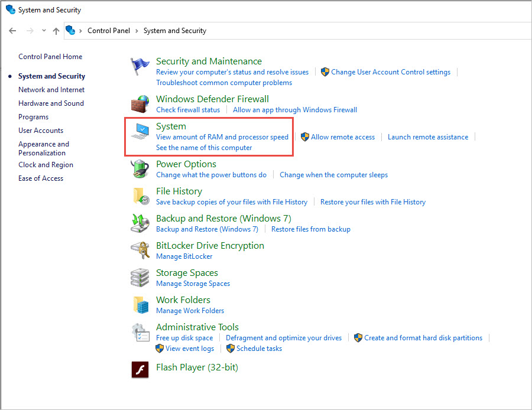This screenshot has height=410, width=532.
Task: Click the shield icon beside Create and format partitions
Action: pos(358,337)
